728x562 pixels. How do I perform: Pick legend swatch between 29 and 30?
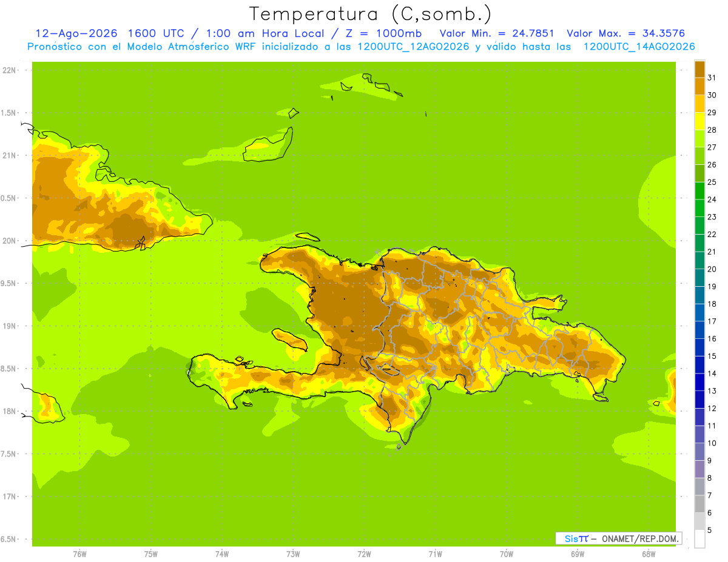tap(699, 104)
